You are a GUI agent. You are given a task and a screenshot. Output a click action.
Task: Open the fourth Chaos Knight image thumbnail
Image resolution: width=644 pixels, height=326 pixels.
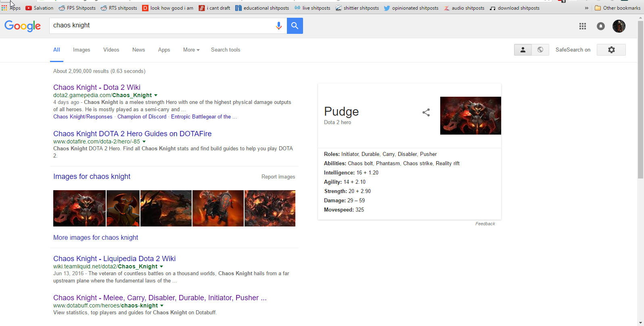tap(218, 208)
